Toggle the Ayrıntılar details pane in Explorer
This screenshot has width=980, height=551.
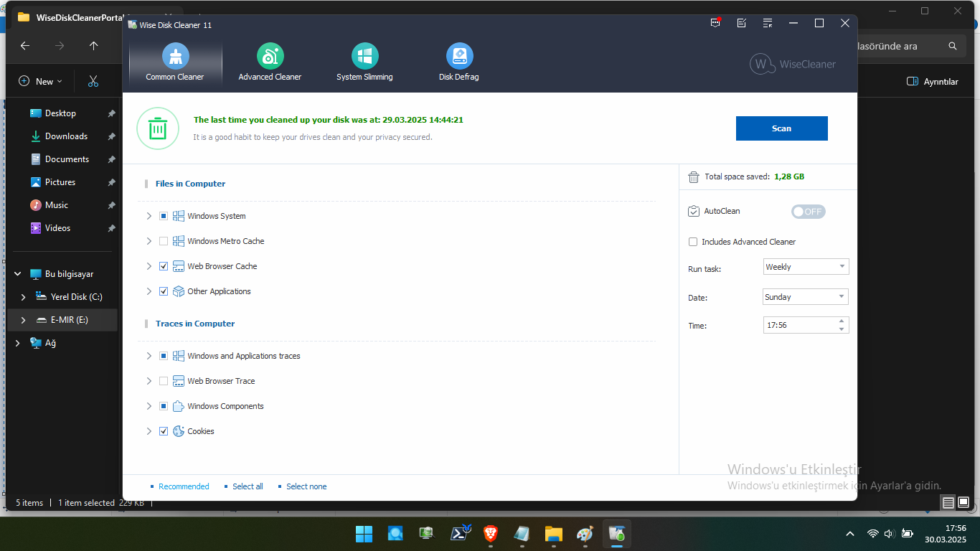(932, 82)
